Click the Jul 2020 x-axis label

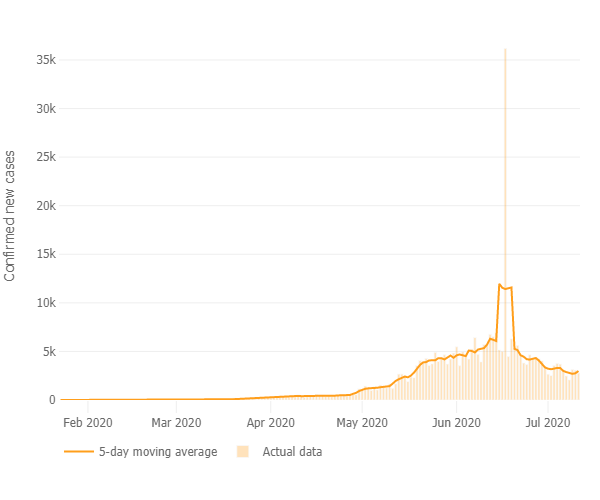pos(547,423)
